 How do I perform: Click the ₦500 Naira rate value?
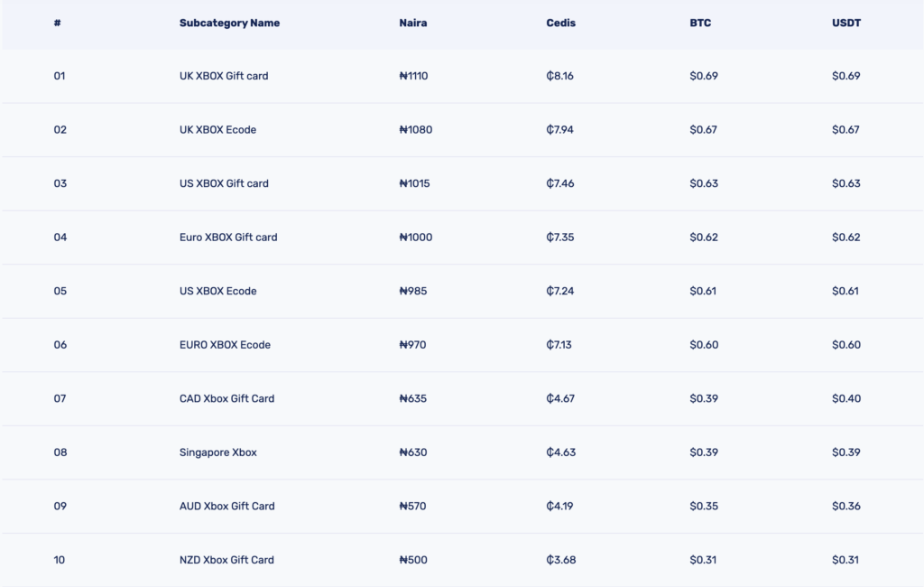click(413, 559)
